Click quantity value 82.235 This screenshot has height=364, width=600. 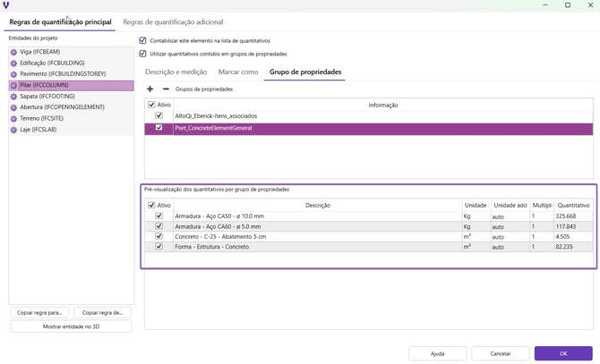pyautogui.click(x=564, y=247)
